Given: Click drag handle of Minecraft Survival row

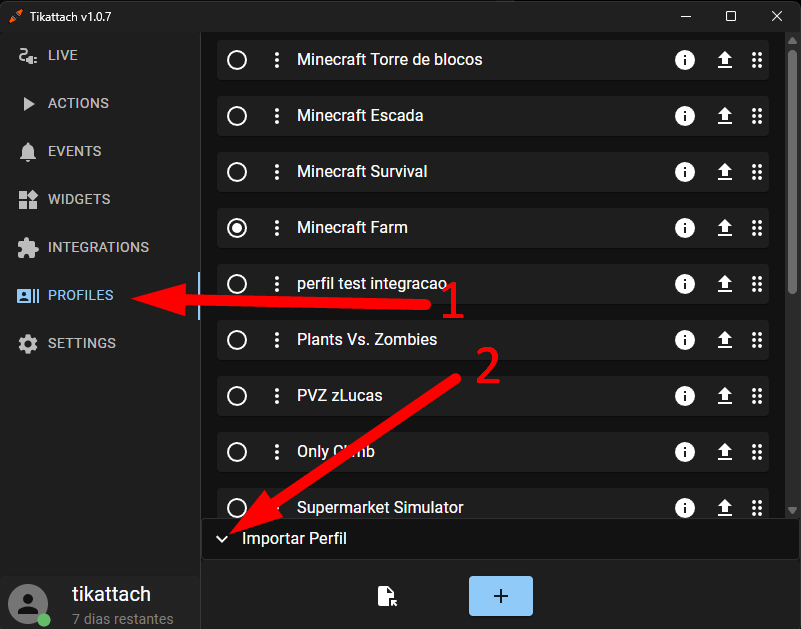Looking at the screenshot, I should 757,172.
